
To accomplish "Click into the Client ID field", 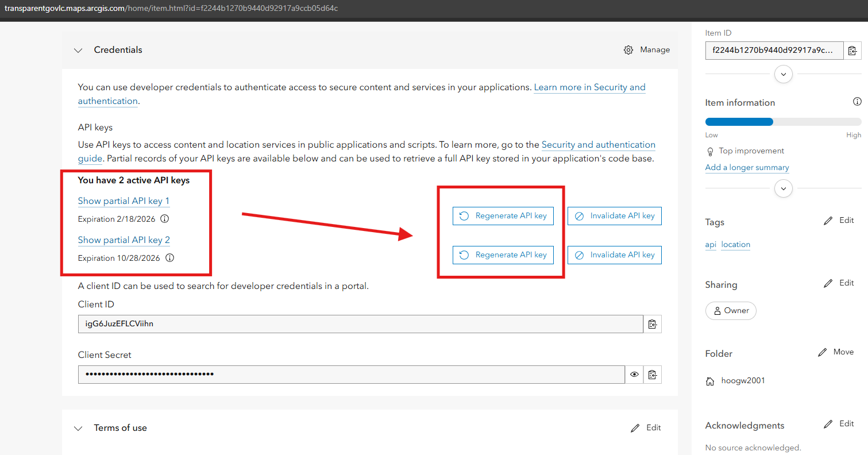I will tap(361, 324).
